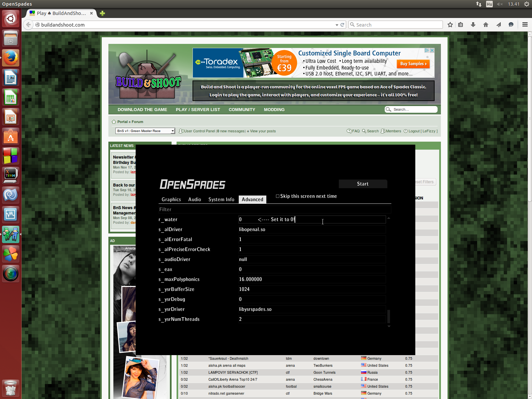Screen dimensions: 532x399
Task: Open the Trash in the dock
Action: pos(11,388)
